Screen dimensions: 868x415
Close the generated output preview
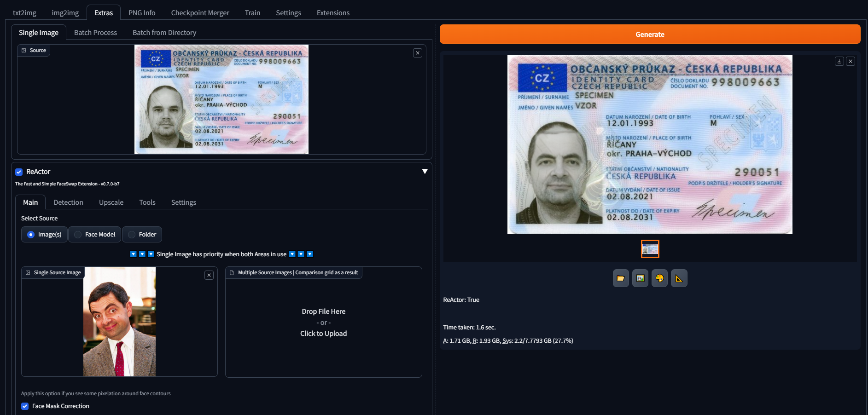851,61
